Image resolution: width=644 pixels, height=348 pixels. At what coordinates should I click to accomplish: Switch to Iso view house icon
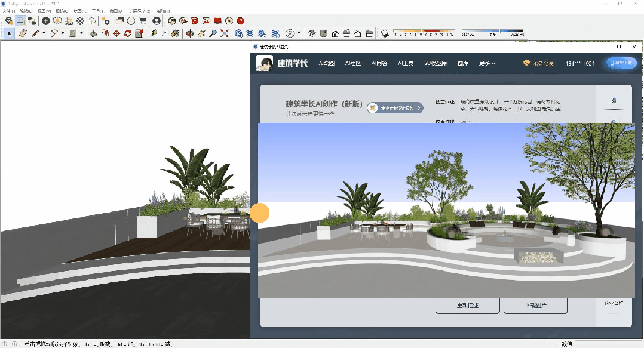312,33
